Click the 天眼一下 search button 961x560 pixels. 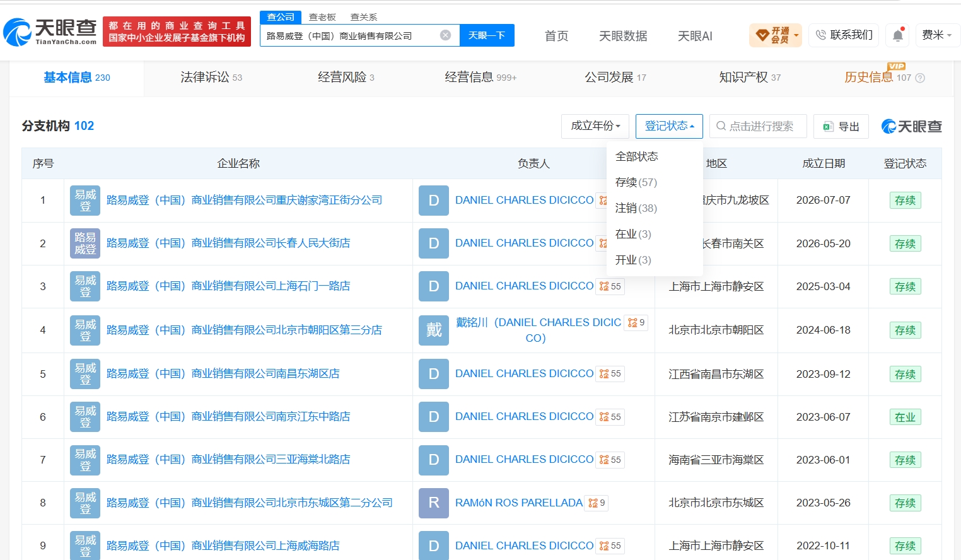click(x=487, y=35)
